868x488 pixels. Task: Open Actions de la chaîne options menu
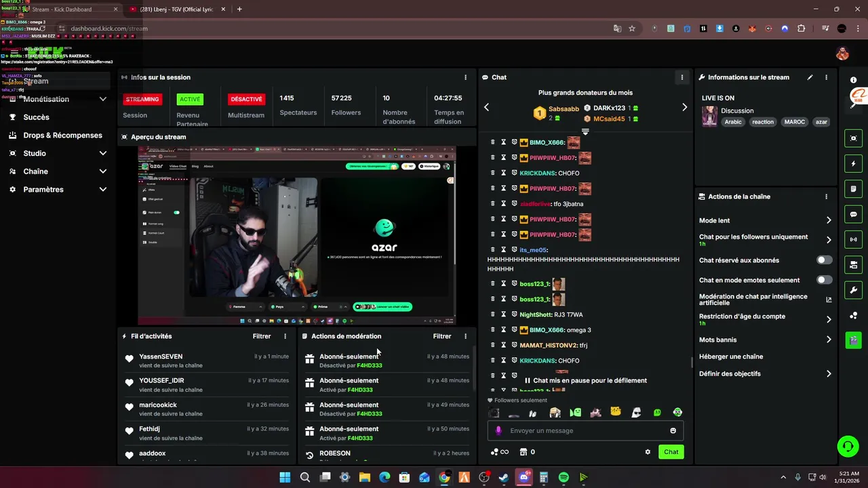826,197
